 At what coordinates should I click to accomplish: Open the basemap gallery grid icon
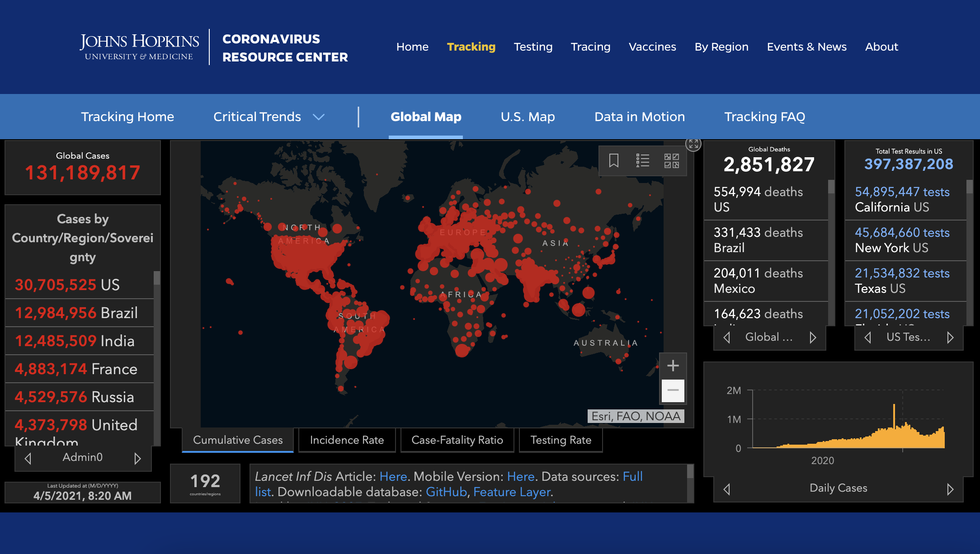671,160
